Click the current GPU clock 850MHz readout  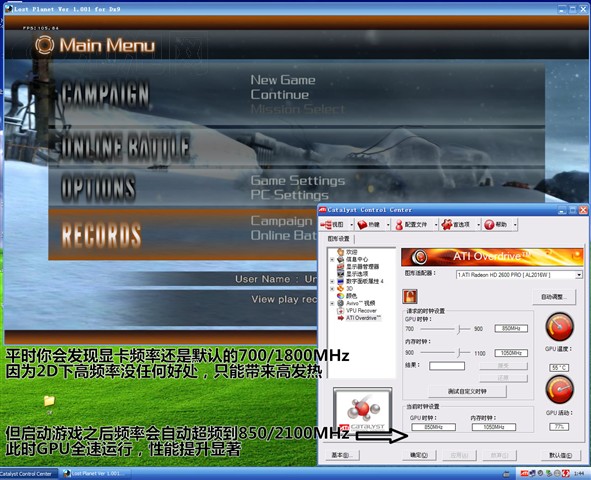coord(433,427)
